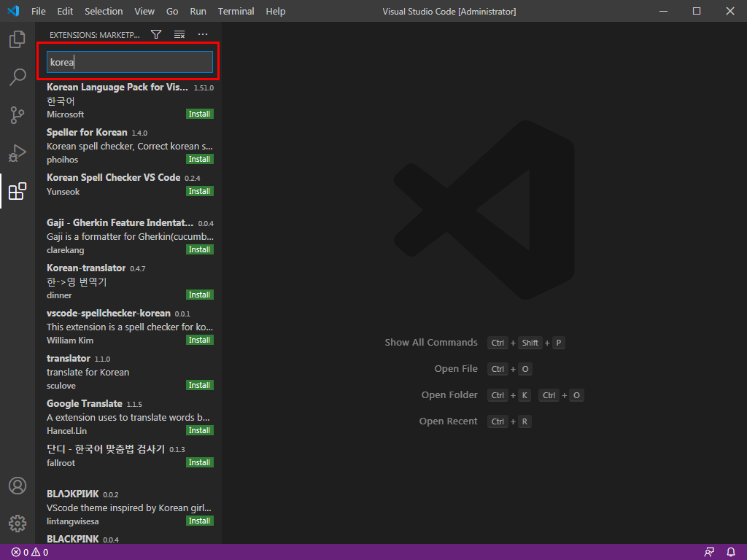Click publisher name phoihos
Viewport: 747px width, 560px height.
[x=63, y=160]
